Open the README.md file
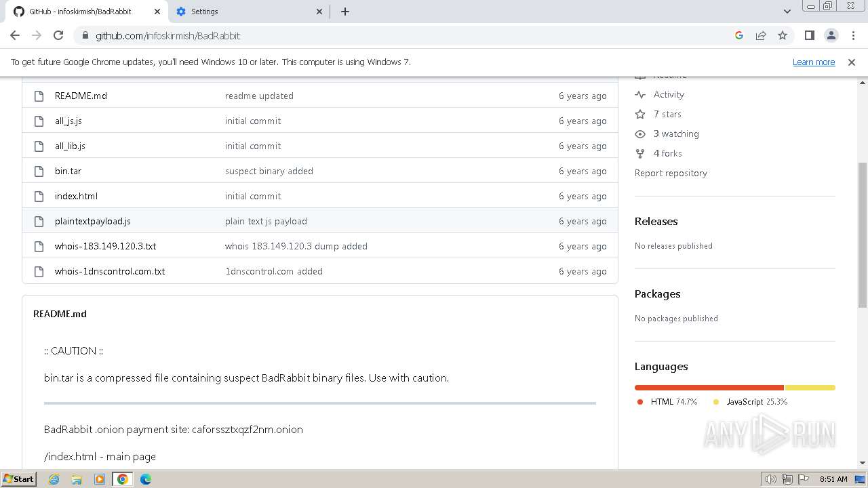Viewport: 868px width, 488px height. [81, 96]
